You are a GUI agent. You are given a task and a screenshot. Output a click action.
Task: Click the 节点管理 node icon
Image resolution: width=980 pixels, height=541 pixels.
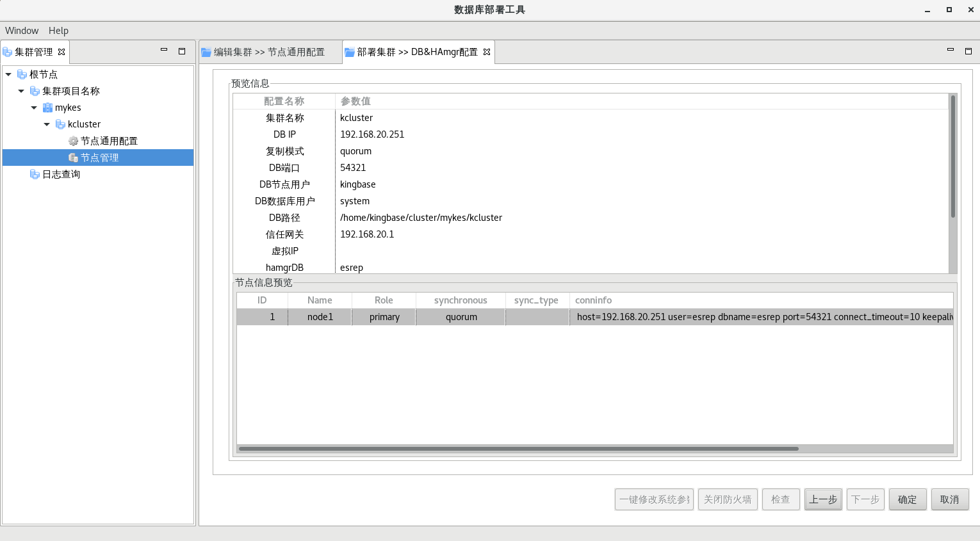click(x=73, y=157)
